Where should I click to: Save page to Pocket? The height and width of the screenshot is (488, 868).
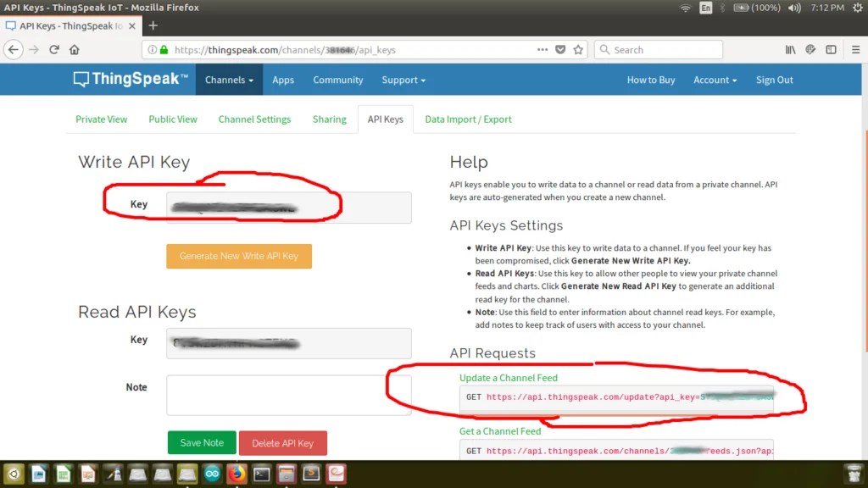click(560, 50)
